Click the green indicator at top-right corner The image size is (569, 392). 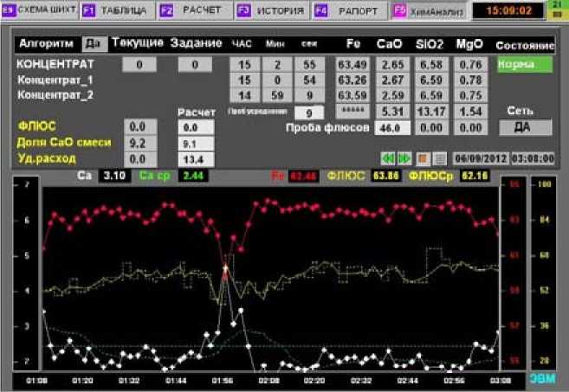(557, 11)
